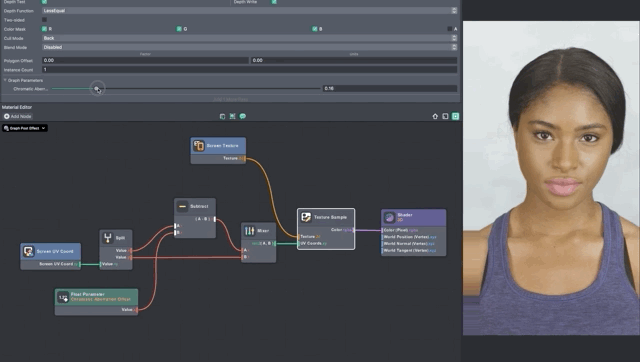Screen dimensions: 640x362
Task: Click the Chromatic Aberration slider handle
Action: pyautogui.click(x=96, y=89)
